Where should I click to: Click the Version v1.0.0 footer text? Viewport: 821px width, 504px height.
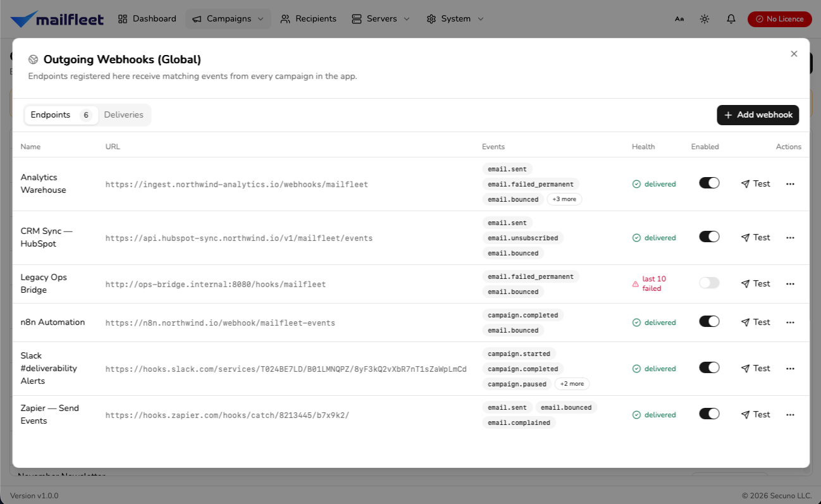tap(34, 496)
